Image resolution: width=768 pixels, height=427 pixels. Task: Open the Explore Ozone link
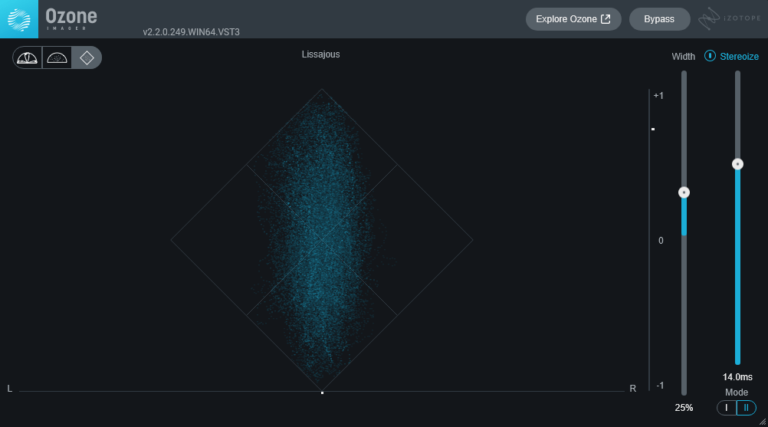point(573,19)
